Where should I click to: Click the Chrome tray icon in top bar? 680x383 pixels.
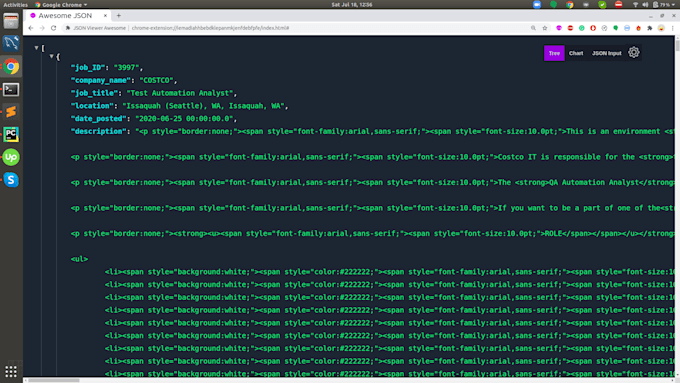(x=569, y=5)
